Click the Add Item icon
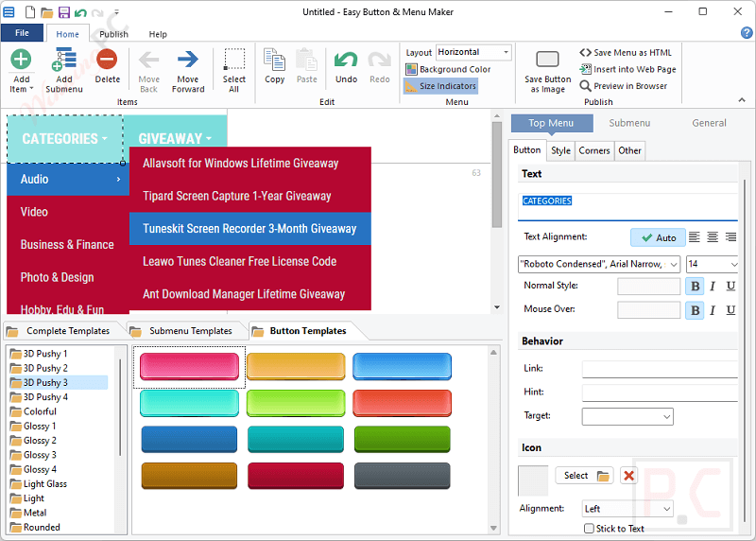Image resolution: width=756 pixels, height=541 pixels. 21,60
